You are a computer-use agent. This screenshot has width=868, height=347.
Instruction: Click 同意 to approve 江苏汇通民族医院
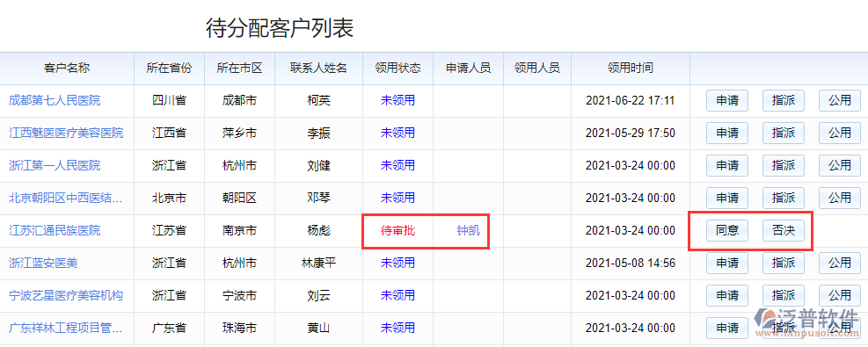click(x=727, y=230)
